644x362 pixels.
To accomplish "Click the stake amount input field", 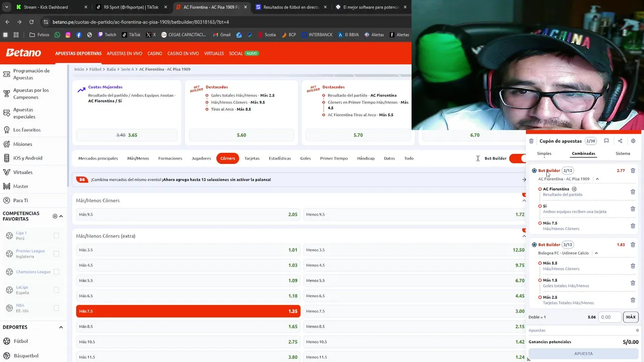I will (x=610, y=317).
